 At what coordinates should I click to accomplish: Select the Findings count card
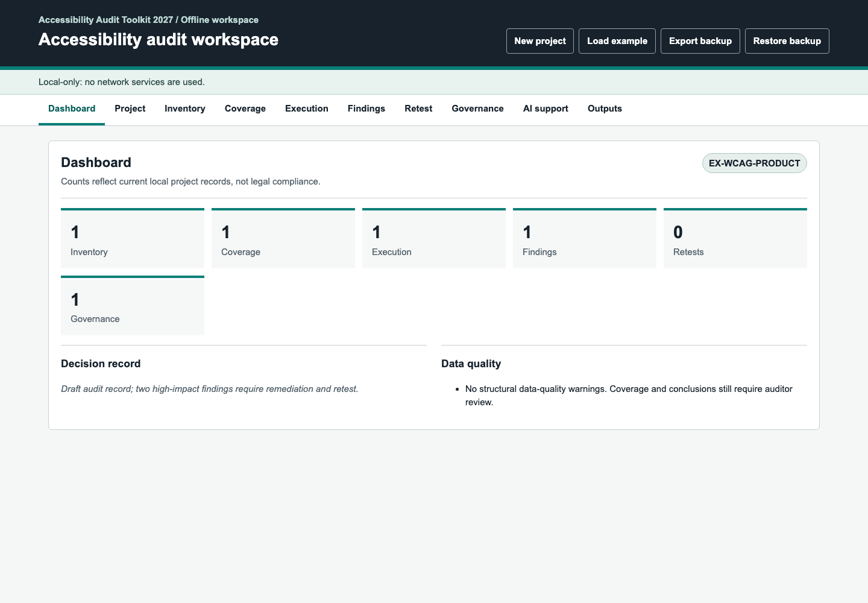click(x=585, y=238)
